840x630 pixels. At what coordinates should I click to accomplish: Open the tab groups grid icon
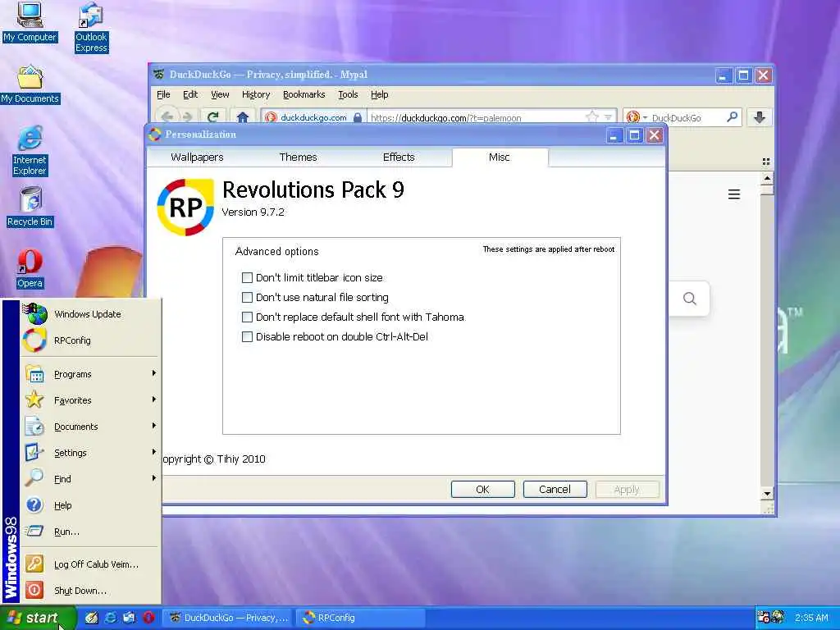point(766,162)
